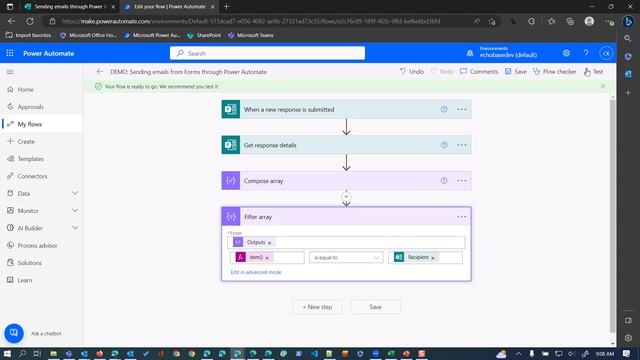The height and width of the screenshot is (360, 640).
Task: Open the Create page
Action: click(x=26, y=142)
